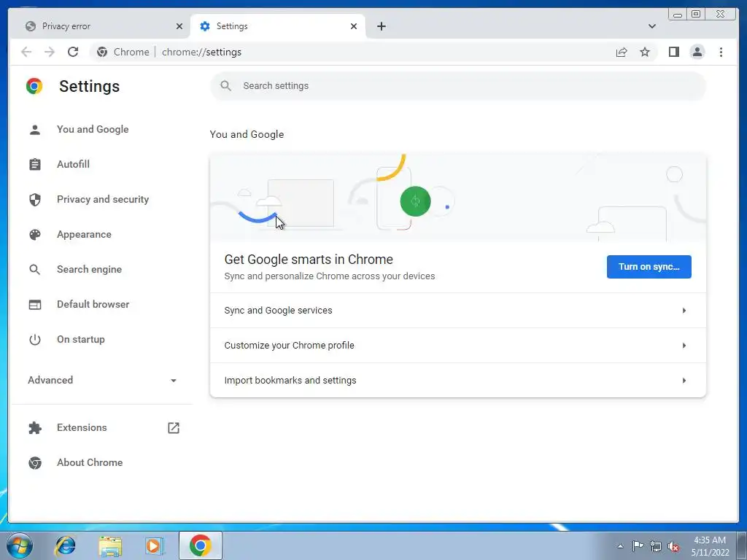Click the Chrome logo beside Settings title

tap(34, 86)
